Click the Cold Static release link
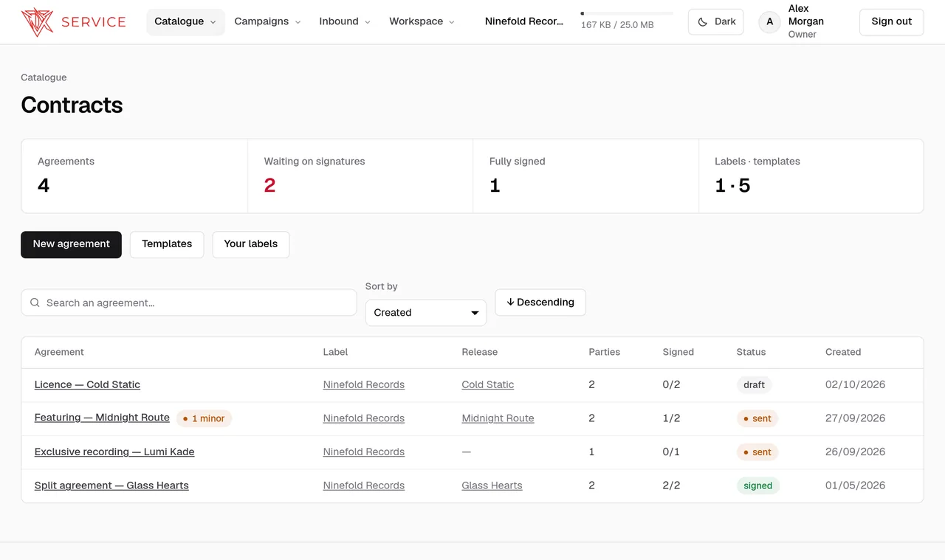Screen dimensions: 945x560 pos(488,384)
